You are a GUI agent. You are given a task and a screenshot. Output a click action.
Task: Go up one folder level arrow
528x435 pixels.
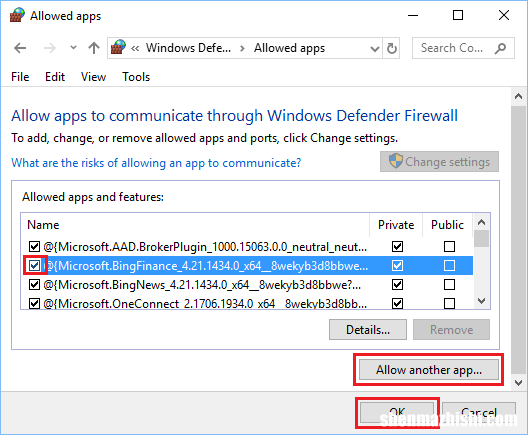[94, 48]
